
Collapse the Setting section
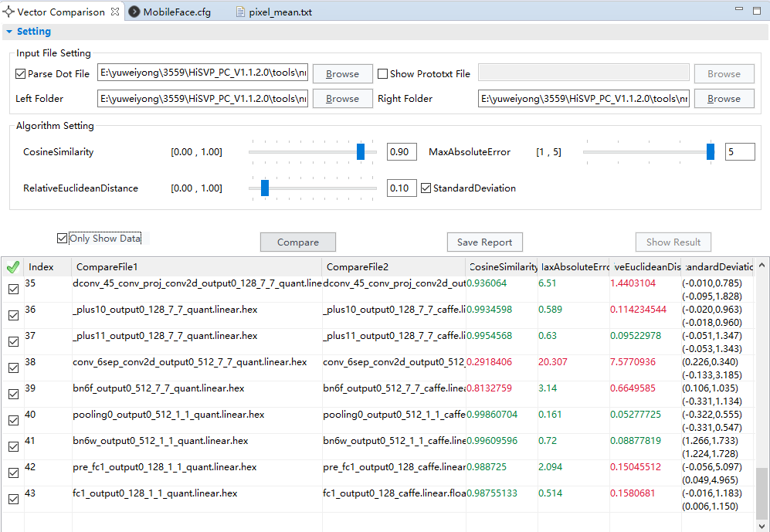tap(8, 32)
